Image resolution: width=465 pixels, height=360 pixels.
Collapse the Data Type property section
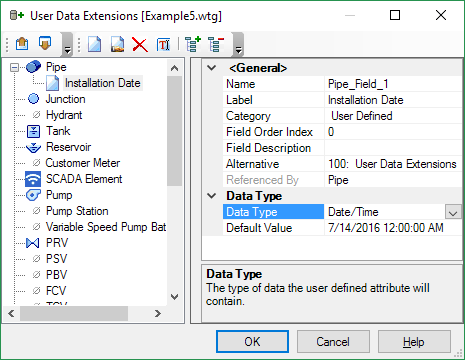pos(211,196)
